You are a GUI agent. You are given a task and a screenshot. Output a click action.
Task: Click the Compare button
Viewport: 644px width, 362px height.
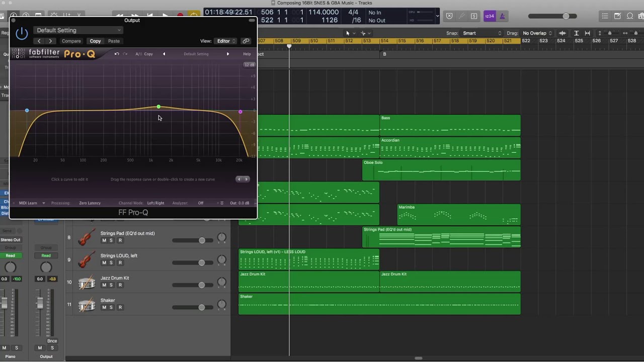(71, 41)
